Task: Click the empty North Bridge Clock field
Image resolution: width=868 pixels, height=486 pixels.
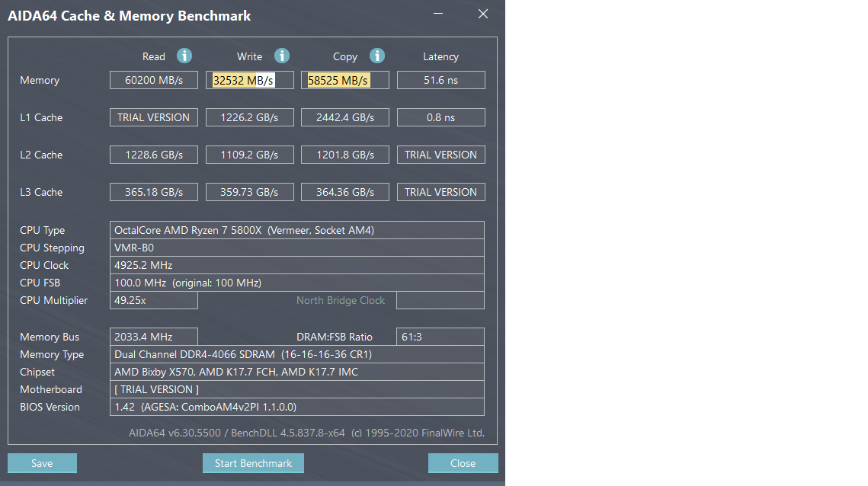Action: click(x=440, y=299)
